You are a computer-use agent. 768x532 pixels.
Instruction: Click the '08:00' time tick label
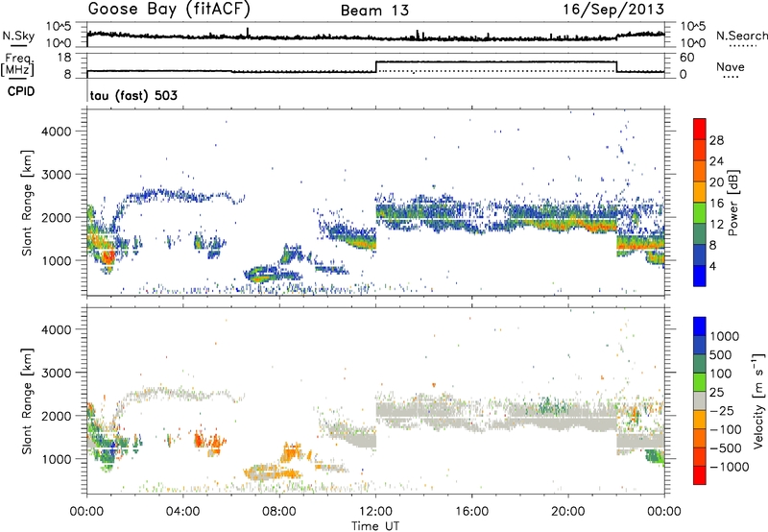(x=279, y=512)
